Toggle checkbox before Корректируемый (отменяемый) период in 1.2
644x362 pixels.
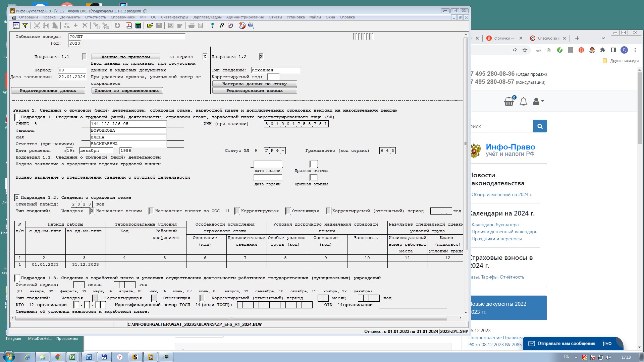[328, 211]
